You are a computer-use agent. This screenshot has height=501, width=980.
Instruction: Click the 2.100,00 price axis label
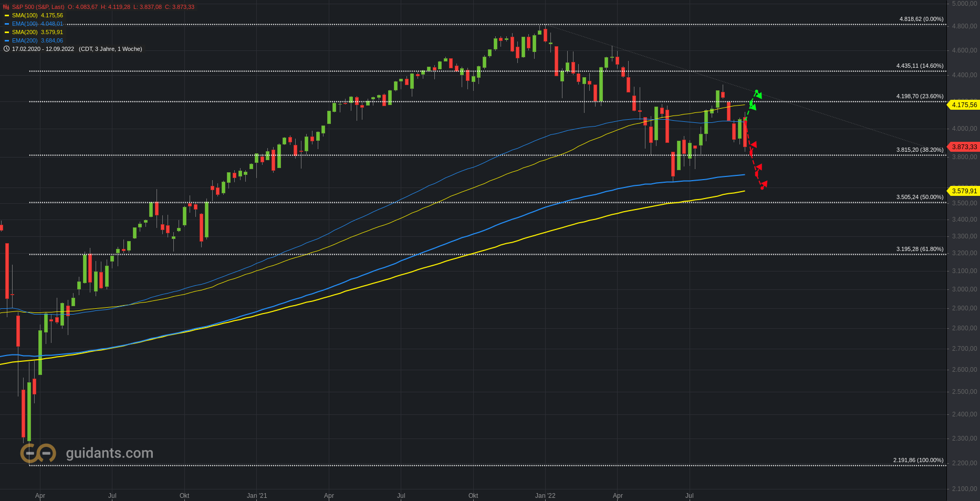965,489
